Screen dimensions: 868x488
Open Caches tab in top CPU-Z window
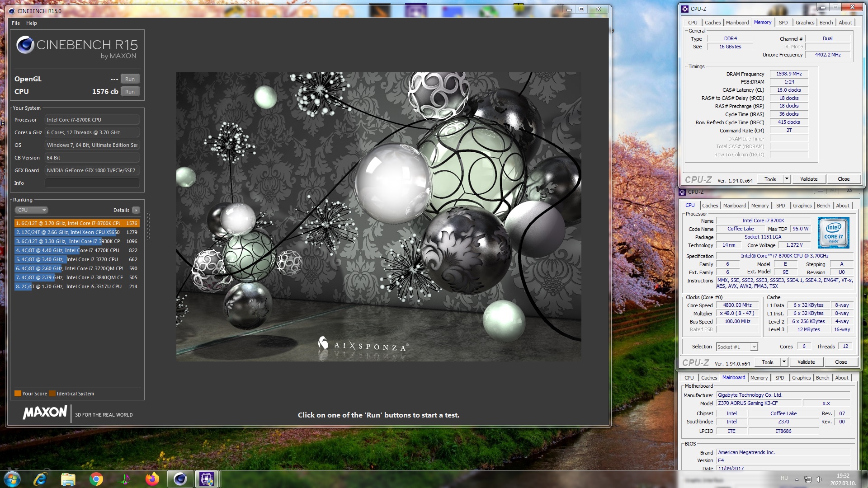713,23
